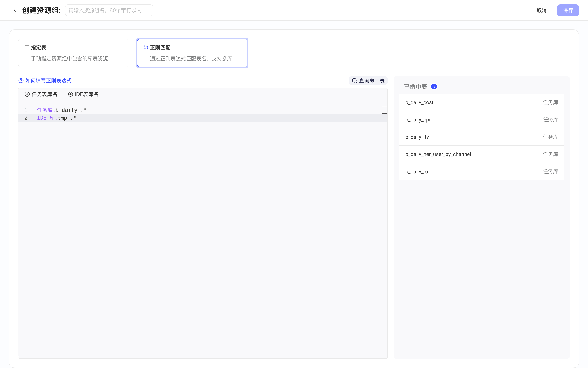Select the b_daily_ltv row

482,137
